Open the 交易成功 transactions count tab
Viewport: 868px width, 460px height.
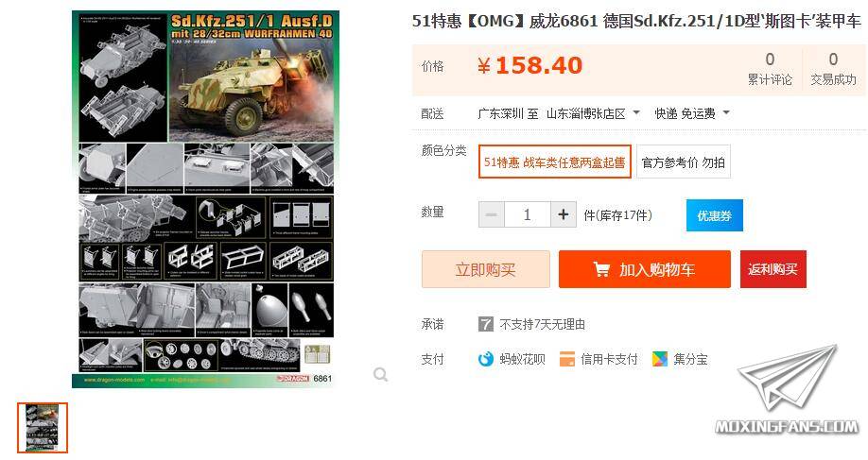coord(833,69)
